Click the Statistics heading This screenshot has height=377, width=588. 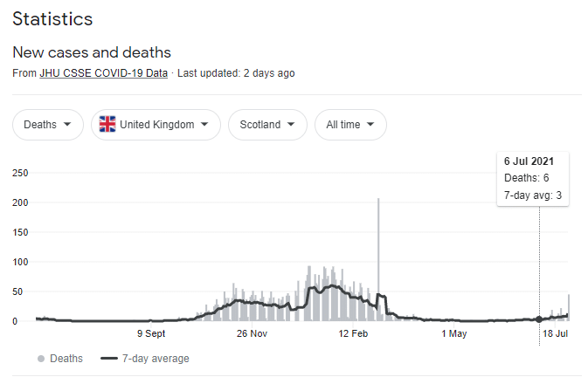point(52,18)
